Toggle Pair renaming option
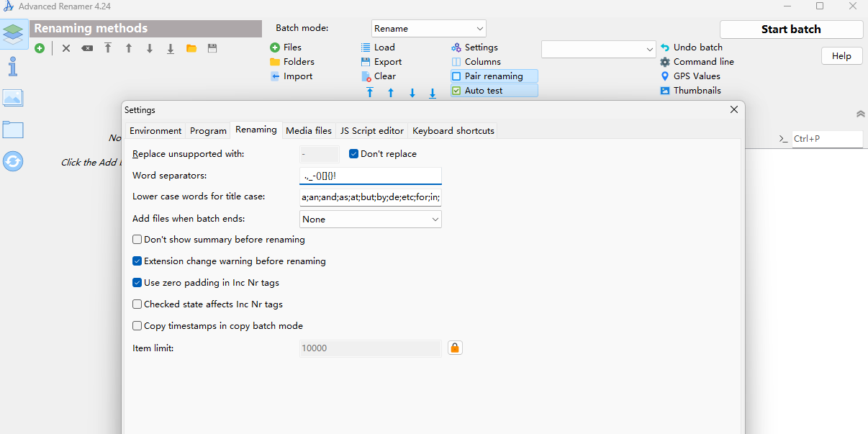 (x=494, y=76)
